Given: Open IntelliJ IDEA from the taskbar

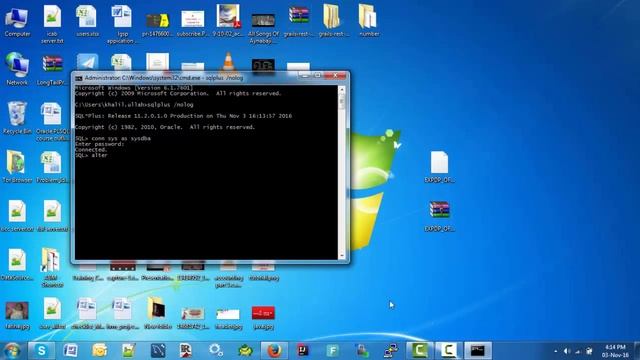Looking at the screenshot, I should pyautogui.click(x=303, y=351).
